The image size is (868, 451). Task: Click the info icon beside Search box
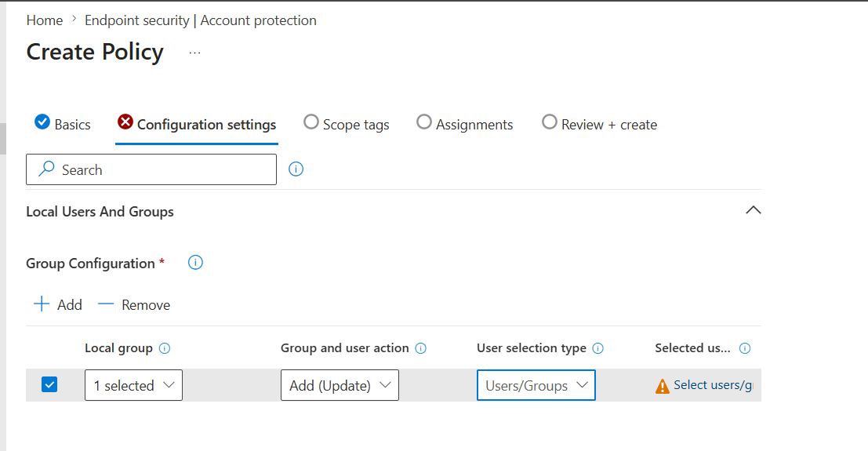point(296,169)
